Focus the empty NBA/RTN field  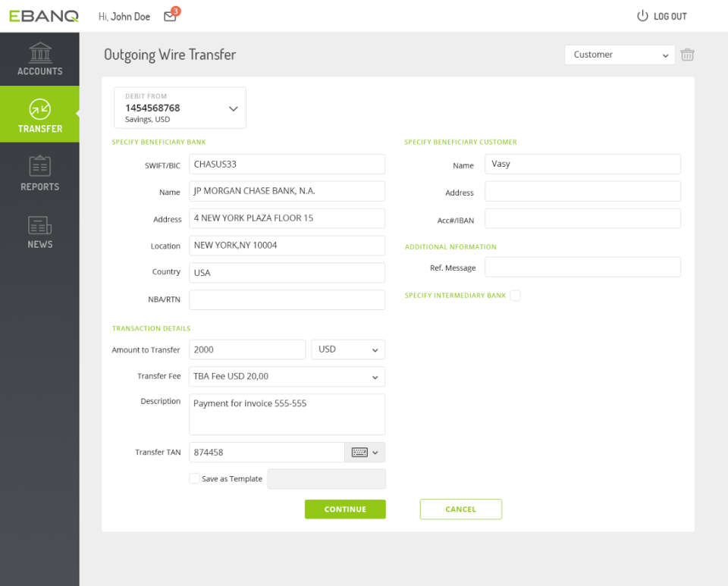click(287, 299)
